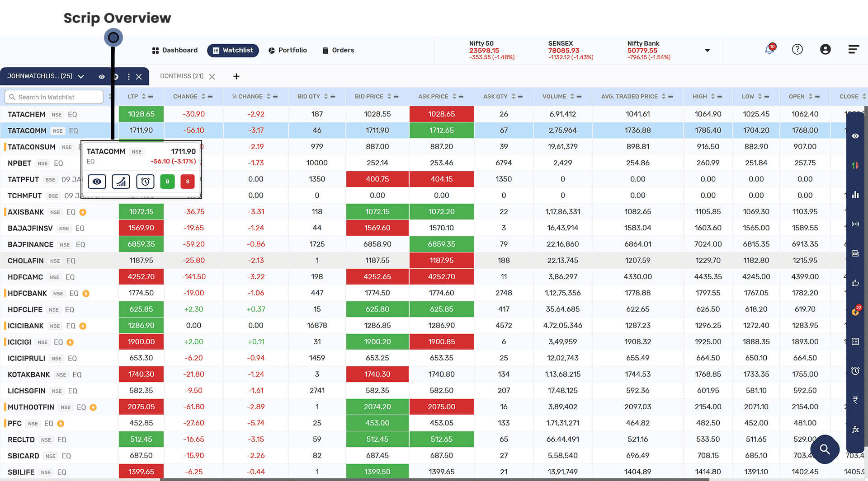
Task: Toggle sort arrows on BID QTY column
Action: click(x=326, y=97)
